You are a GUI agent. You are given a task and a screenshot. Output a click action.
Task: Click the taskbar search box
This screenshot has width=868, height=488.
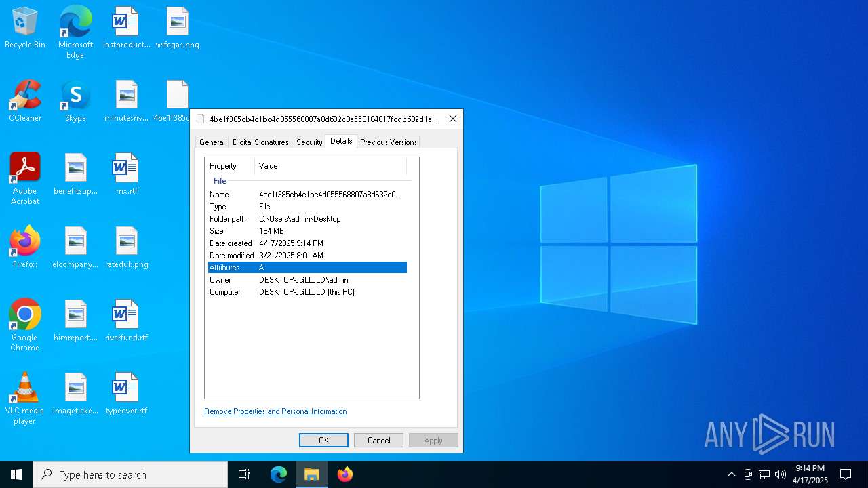(x=130, y=474)
